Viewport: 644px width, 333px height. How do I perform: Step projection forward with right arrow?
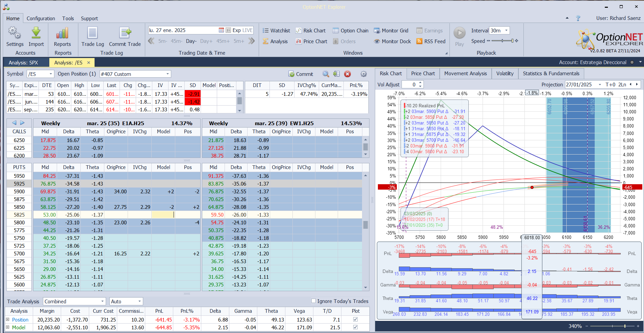pos(637,84)
